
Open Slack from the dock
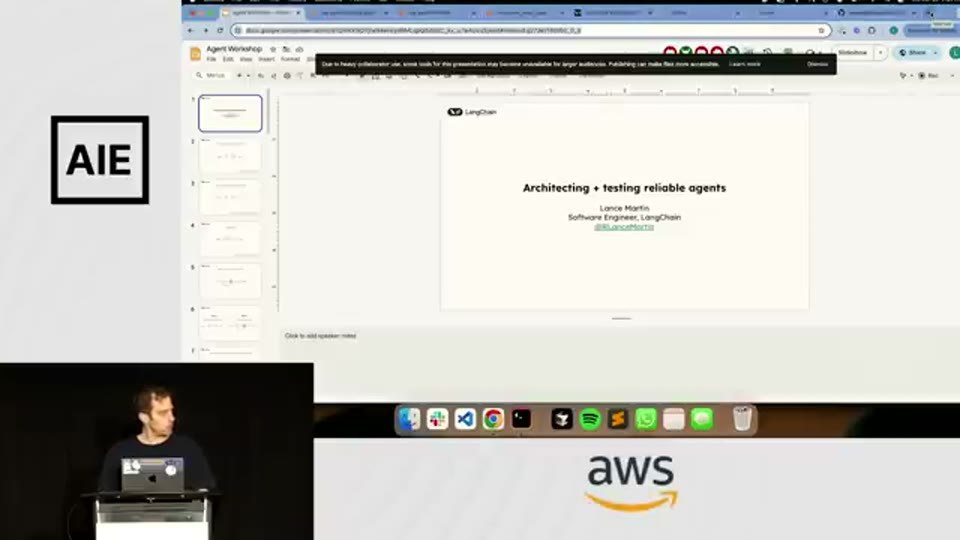(437, 419)
